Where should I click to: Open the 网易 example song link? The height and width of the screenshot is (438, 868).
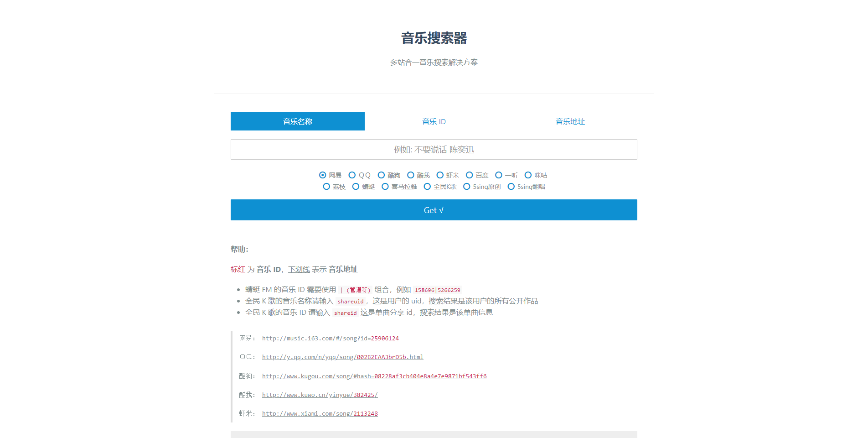[x=330, y=338]
